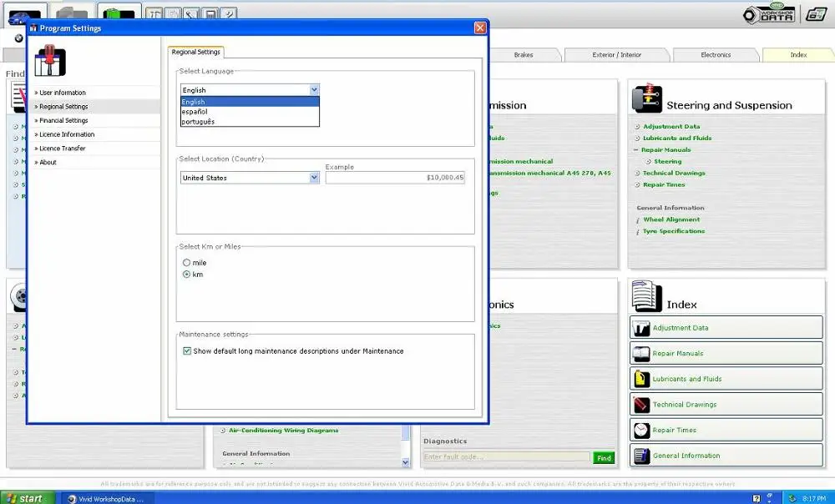Open Repair Manuals button in Index panel

point(726,354)
